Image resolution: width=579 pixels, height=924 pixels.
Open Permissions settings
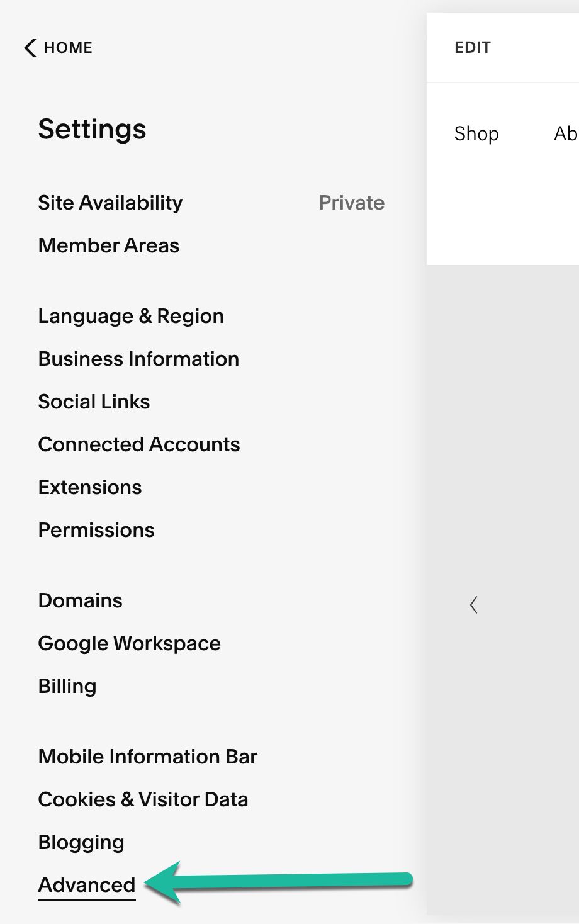pos(96,530)
